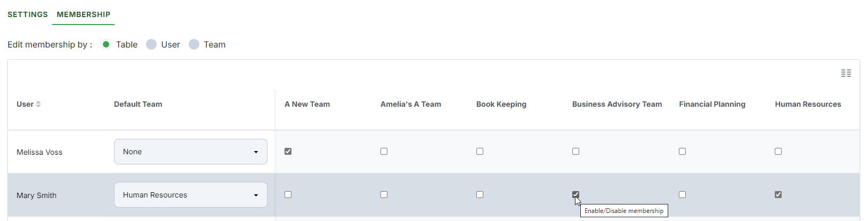The height and width of the screenshot is (221, 868).
Task: Uncheck Melissa Voss in A New Team
Action: click(288, 152)
